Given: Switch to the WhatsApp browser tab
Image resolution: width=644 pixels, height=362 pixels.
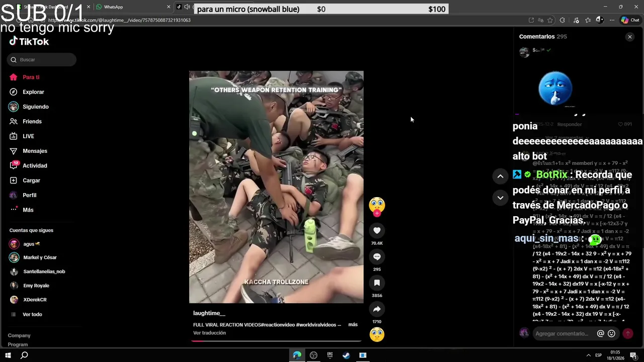Looking at the screenshot, I should click(x=132, y=7).
